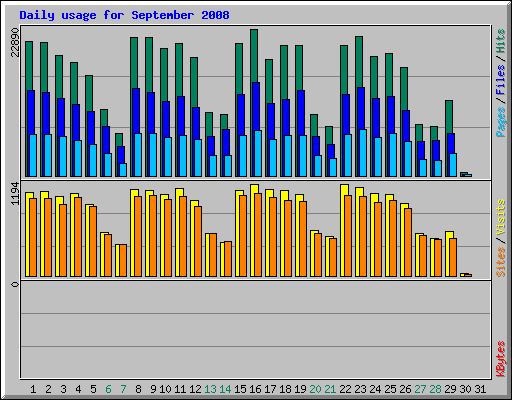This screenshot has height=400, width=512.
Task: Click the 'Daily usage for September 2008' title
Action: pyautogui.click(x=124, y=15)
